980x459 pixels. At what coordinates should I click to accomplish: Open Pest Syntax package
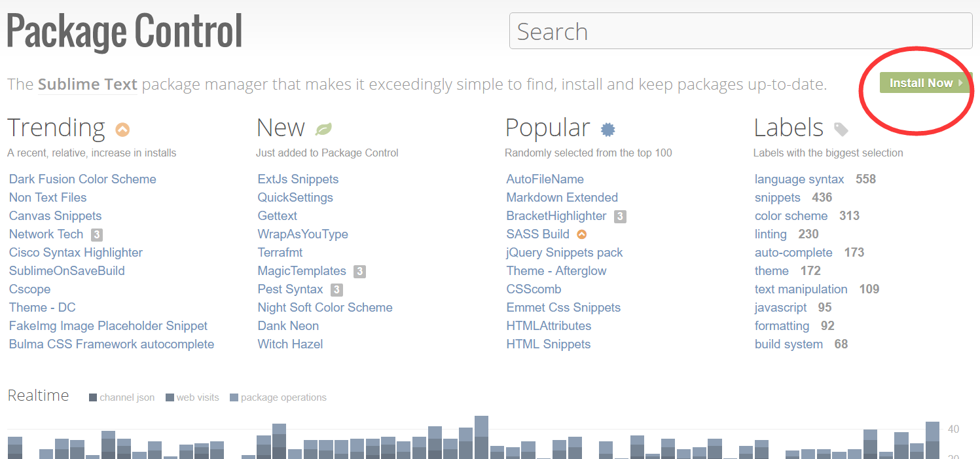(291, 289)
